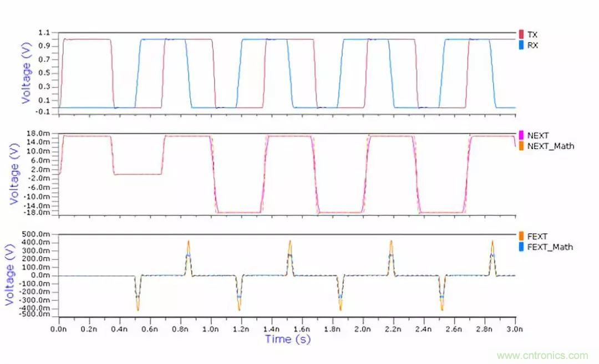Click the blue FEXT_Math legend swatch
This screenshot has height=364, width=599.
(521, 247)
